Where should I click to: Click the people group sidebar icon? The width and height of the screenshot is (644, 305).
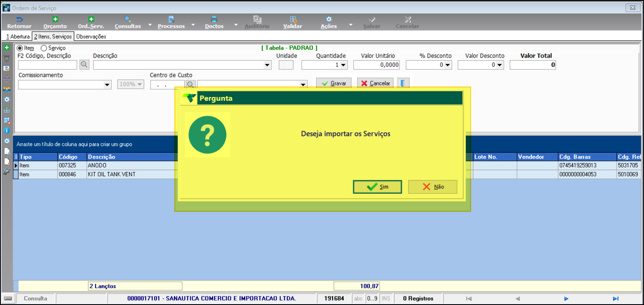coord(7,89)
